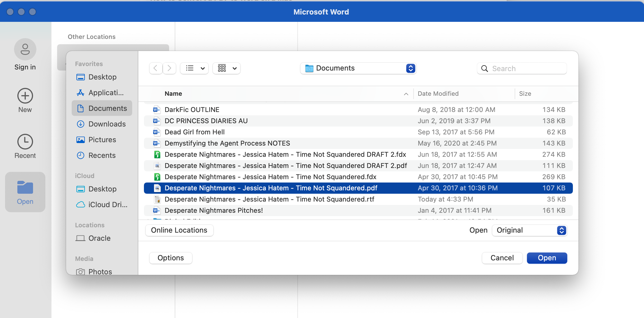Image resolution: width=644 pixels, height=318 pixels.
Task: Click the back navigation arrow
Action: pyautogui.click(x=155, y=68)
